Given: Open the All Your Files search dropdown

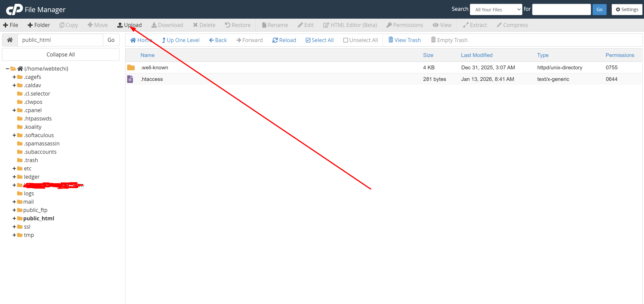Looking at the screenshot, I should click(496, 10).
